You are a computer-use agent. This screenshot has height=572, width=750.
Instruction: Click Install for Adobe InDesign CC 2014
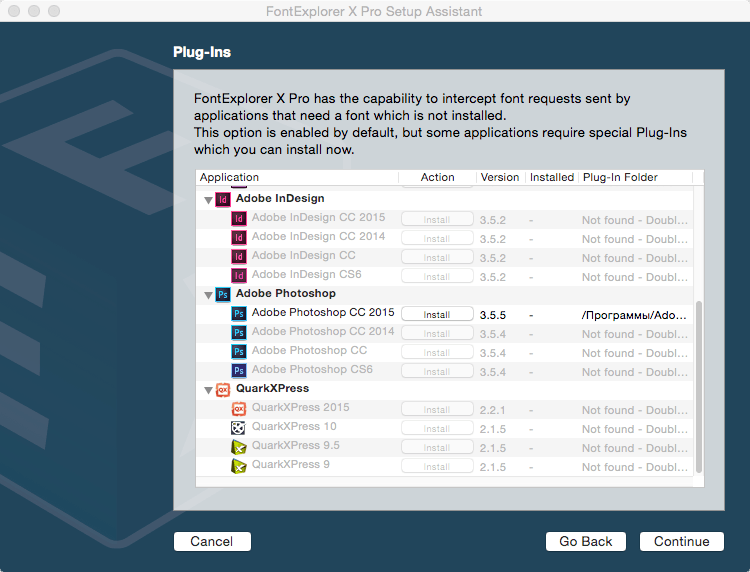437,238
